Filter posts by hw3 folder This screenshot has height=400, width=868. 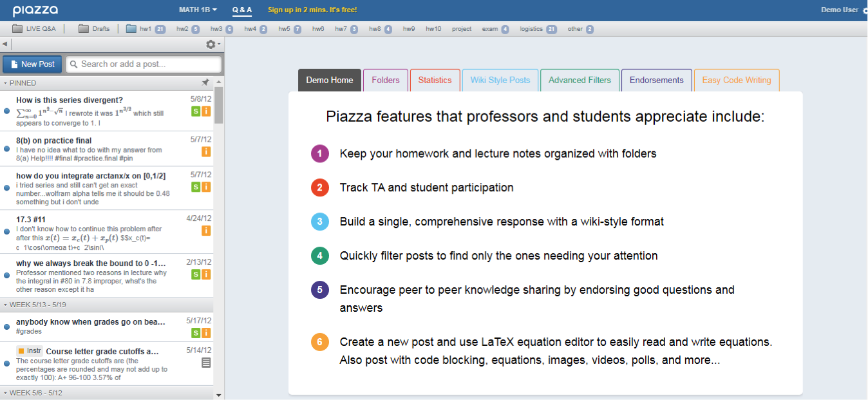pos(222,29)
